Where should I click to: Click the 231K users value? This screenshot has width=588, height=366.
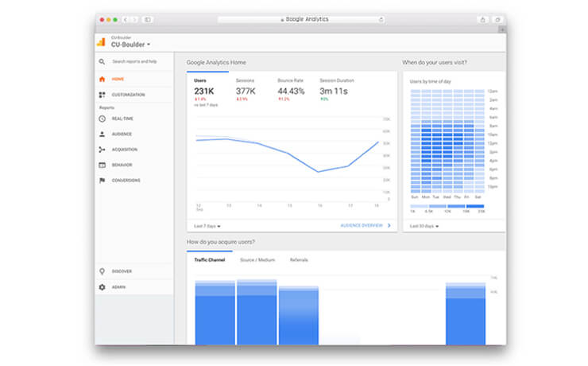pyautogui.click(x=204, y=91)
